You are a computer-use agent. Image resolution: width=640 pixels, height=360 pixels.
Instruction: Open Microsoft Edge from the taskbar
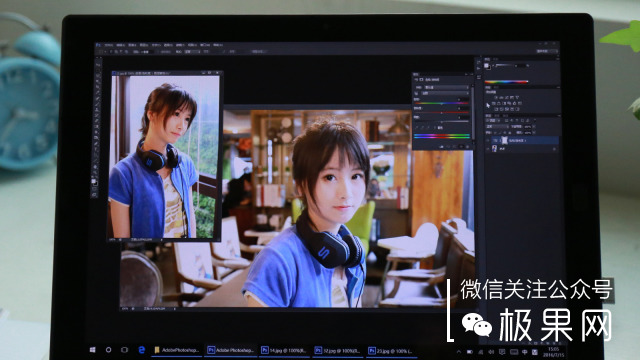(142, 350)
